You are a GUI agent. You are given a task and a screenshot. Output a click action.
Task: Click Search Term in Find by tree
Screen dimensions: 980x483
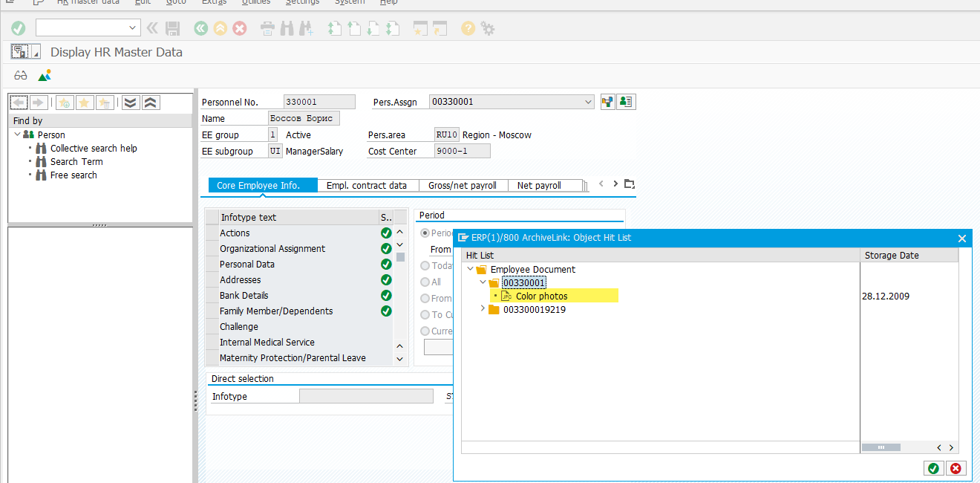pos(76,162)
